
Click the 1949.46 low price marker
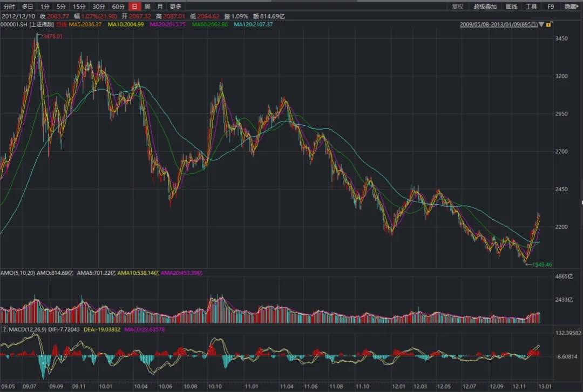point(542,265)
